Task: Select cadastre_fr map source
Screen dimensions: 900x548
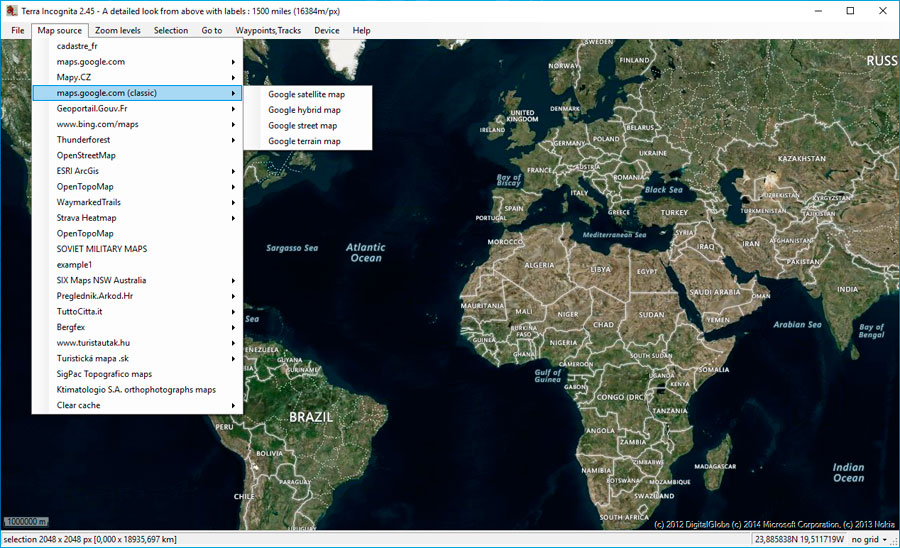Action: pyautogui.click(x=137, y=46)
